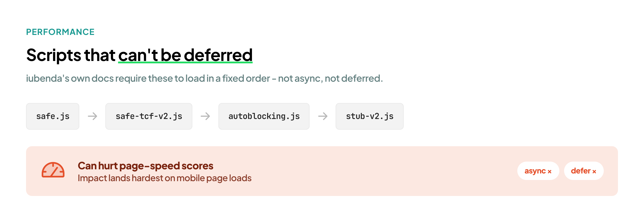Screen dimensions: 644x222
Task: Click the green underline beneath the heading
Action: [x=185, y=62]
